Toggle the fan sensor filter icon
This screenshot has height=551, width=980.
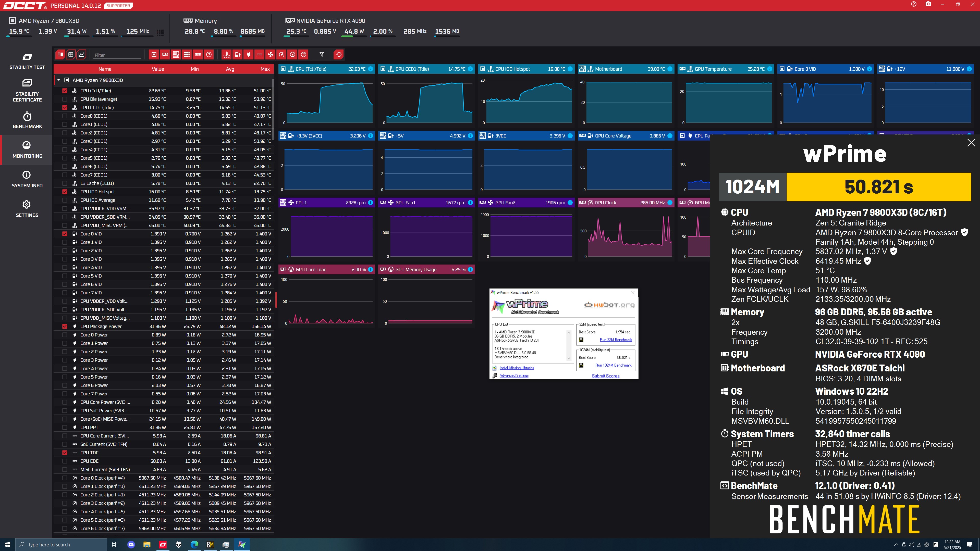tap(271, 55)
